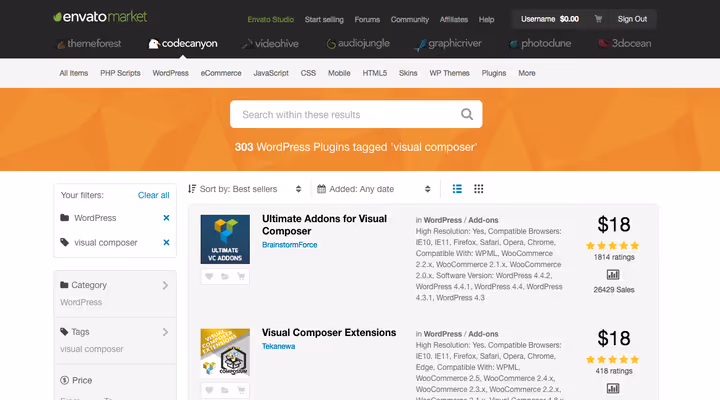Visit Tekanewa author page
720x400 pixels.
point(278,346)
